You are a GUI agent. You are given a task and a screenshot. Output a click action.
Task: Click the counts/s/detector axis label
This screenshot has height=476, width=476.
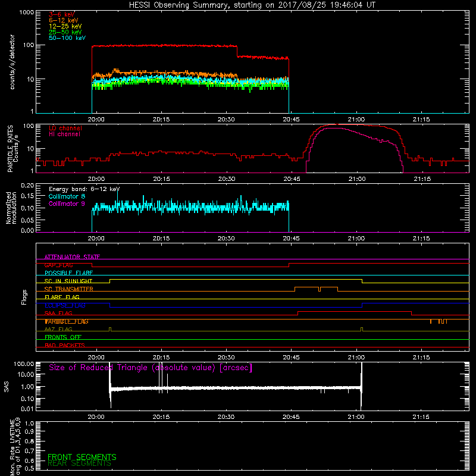12,62
